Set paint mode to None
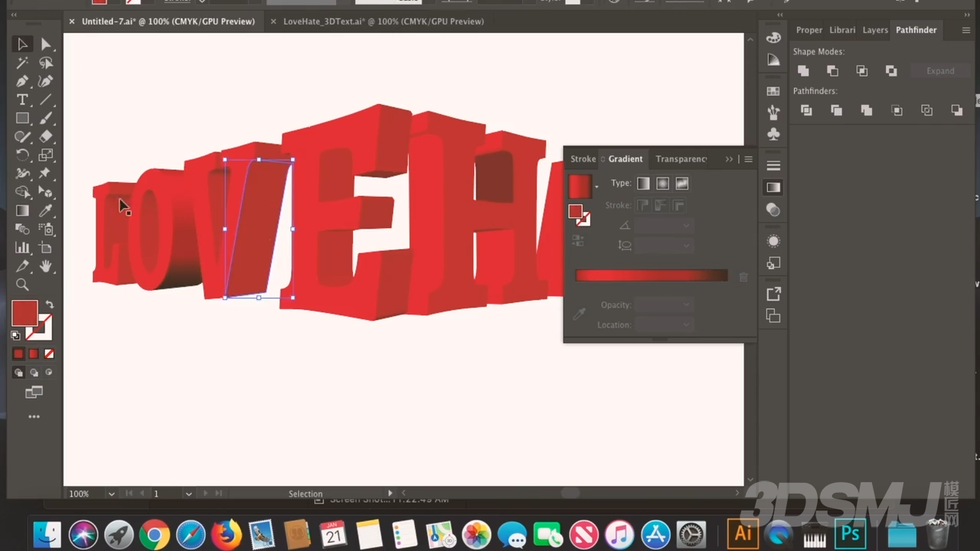980x551 pixels. [49, 354]
